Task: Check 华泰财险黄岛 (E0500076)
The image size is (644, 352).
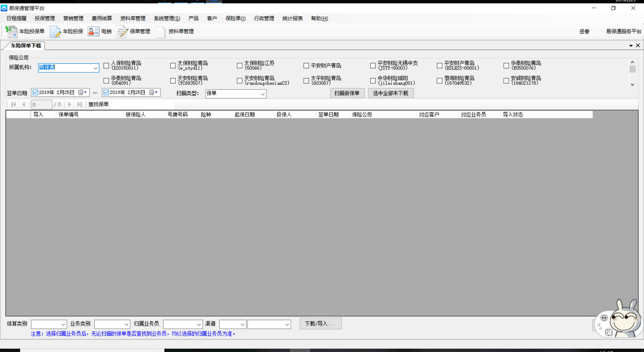Action: [x=506, y=66]
